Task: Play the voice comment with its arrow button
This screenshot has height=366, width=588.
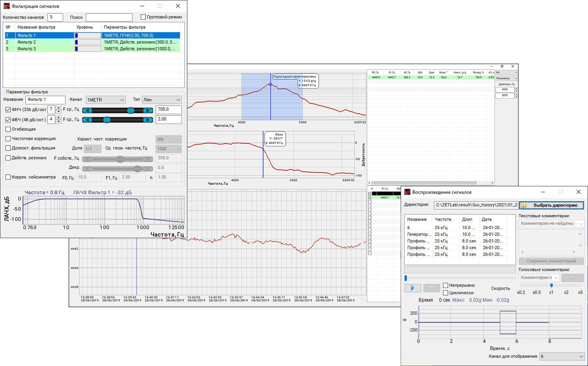Action: [x=572, y=278]
